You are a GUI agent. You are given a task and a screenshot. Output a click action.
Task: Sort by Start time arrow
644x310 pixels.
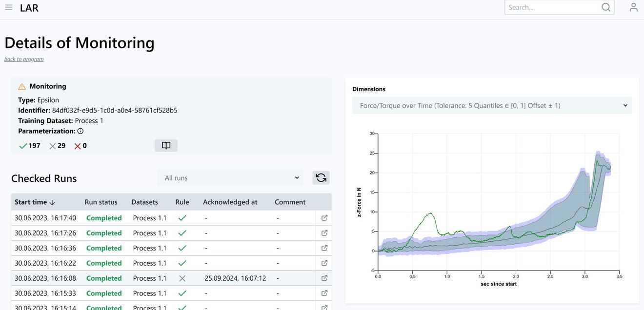(x=52, y=202)
